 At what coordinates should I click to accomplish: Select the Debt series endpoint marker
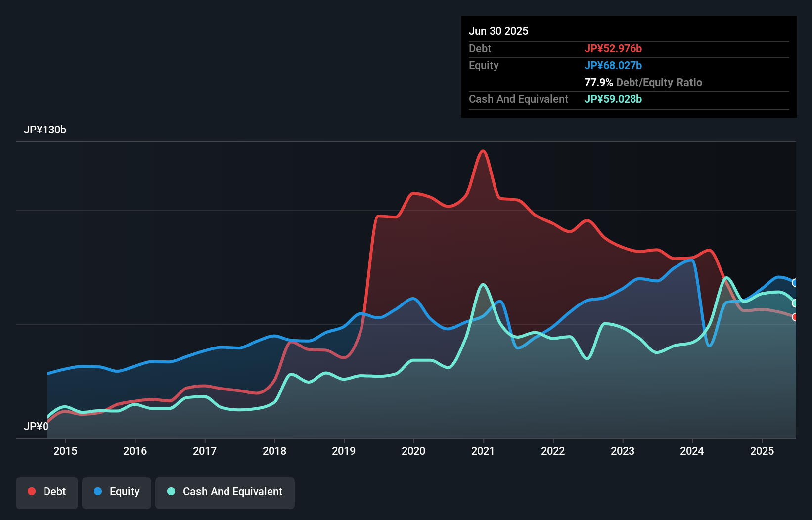click(x=795, y=317)
